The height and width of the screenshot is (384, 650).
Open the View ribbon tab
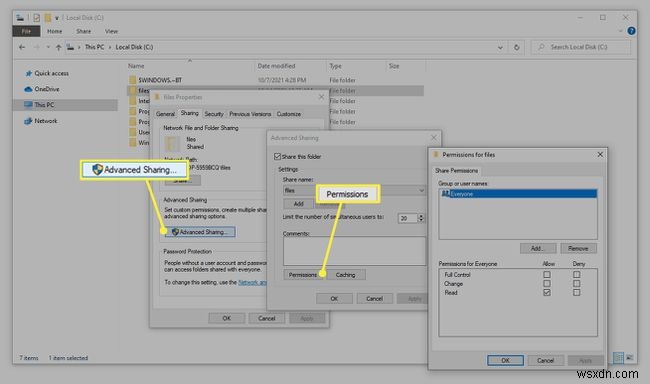click(111, 32)
